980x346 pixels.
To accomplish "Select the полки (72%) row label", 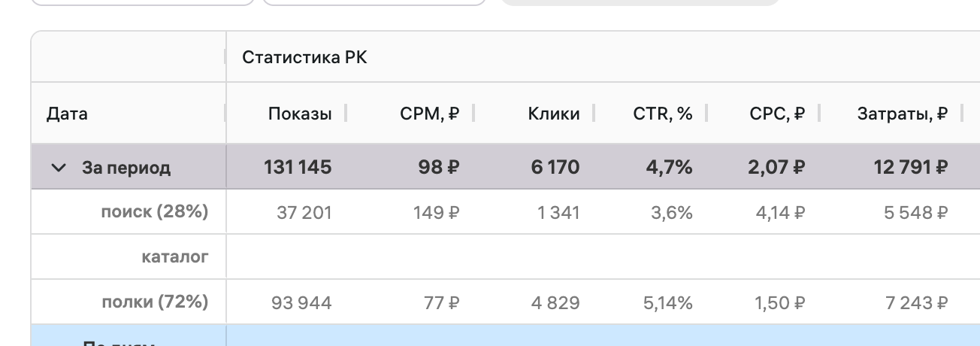I will (x=155, y=302).
